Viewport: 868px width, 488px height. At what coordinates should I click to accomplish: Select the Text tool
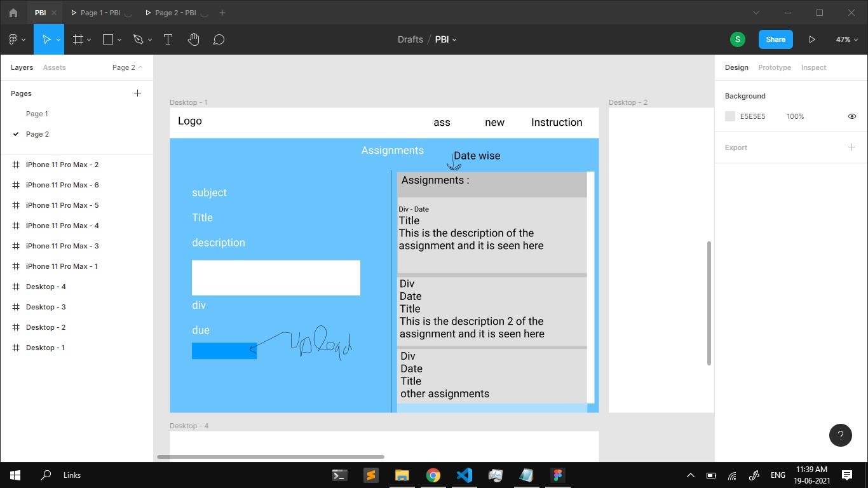pyautogui.click(x=168, y=39)
